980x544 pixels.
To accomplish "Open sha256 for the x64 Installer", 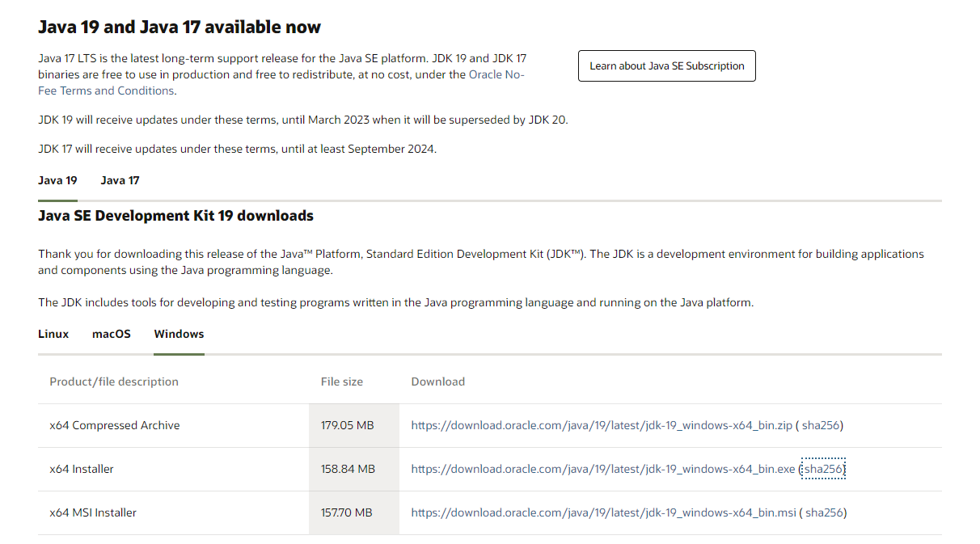I will tap(823, 469).
